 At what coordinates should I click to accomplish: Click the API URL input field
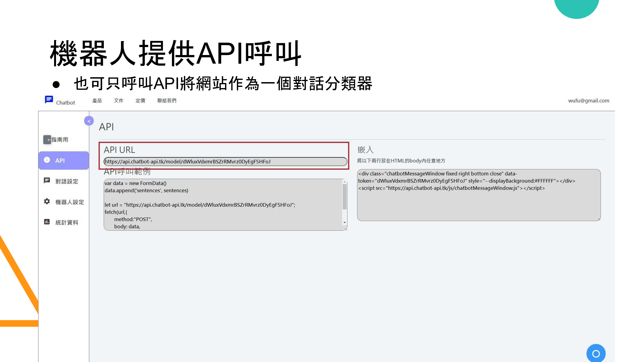[x=225, y=162]
